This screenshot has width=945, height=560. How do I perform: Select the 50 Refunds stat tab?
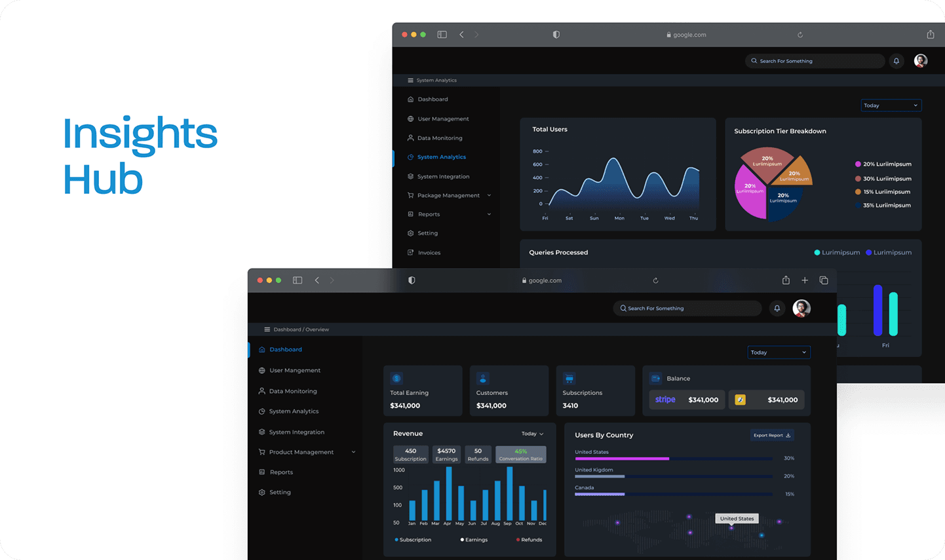478,455
